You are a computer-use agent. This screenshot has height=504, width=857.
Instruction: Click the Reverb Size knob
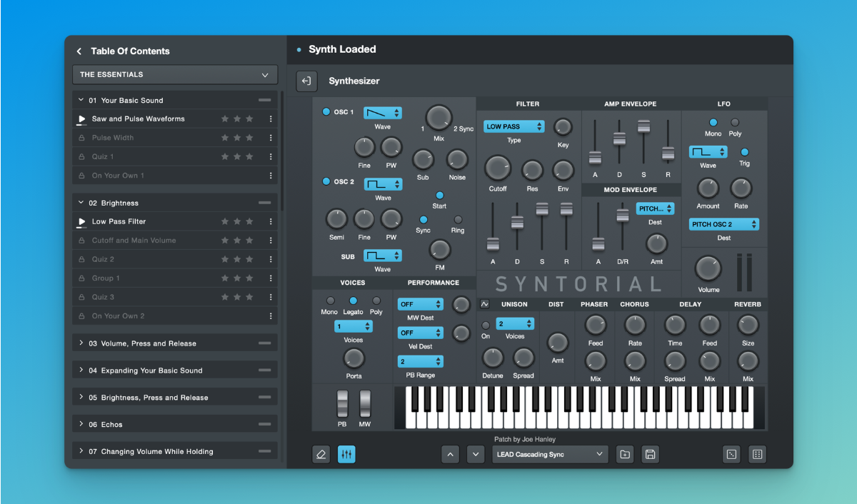coord(748,326)
